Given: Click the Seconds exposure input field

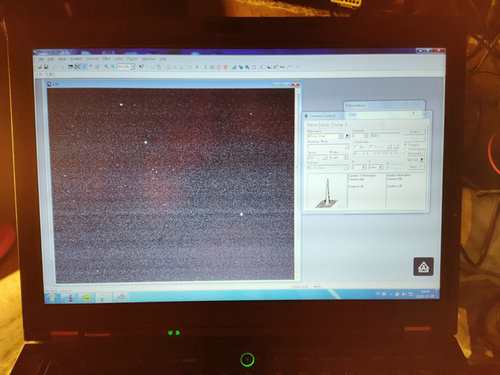Looking at the screenshot, I should [x=360, y=136].
